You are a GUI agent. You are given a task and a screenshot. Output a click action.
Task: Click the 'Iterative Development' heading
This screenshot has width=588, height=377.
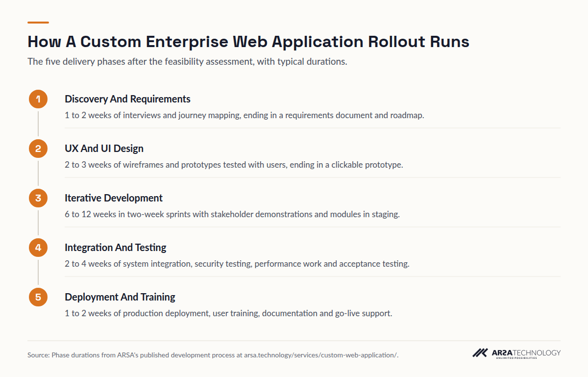[x=114, y=198]
